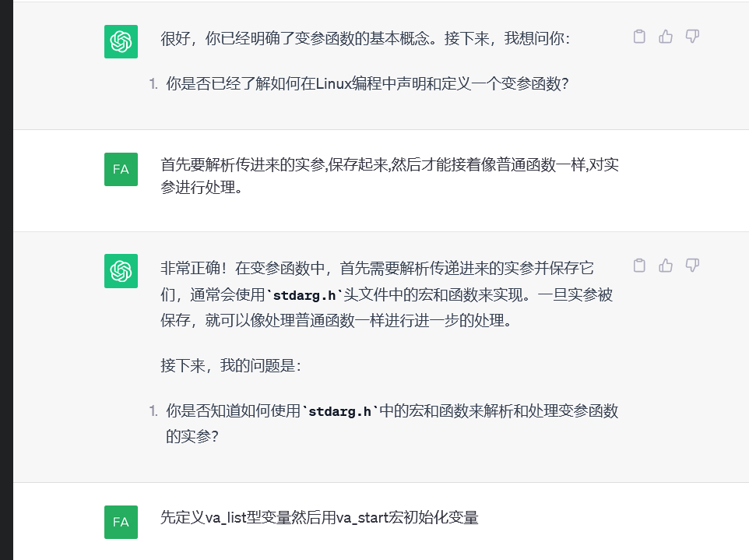Copy the reply starting with 非常正确
The image size is (749, 560).
click(639, 266)
